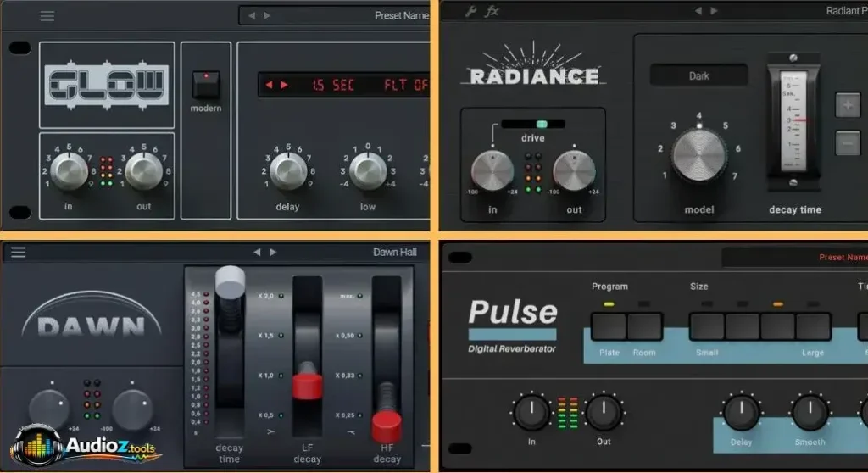Click the Pulse Smooth knob
The height and width of the screenshot is (473, 868).
coord(810,413)
